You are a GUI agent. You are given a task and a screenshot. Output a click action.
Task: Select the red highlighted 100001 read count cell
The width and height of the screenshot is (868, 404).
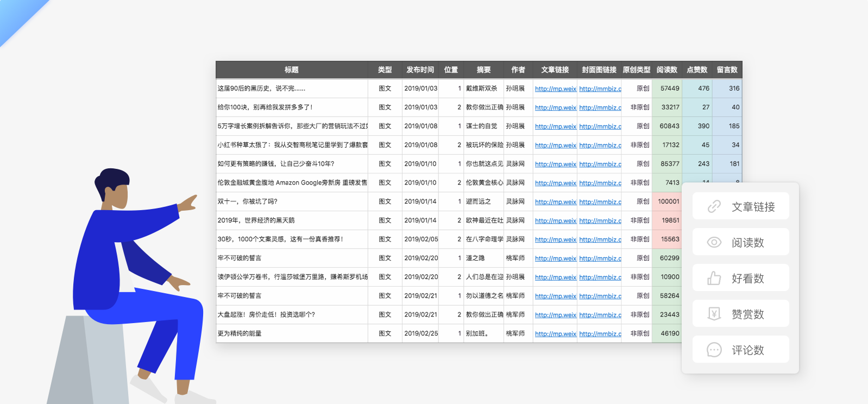(668, 201)
